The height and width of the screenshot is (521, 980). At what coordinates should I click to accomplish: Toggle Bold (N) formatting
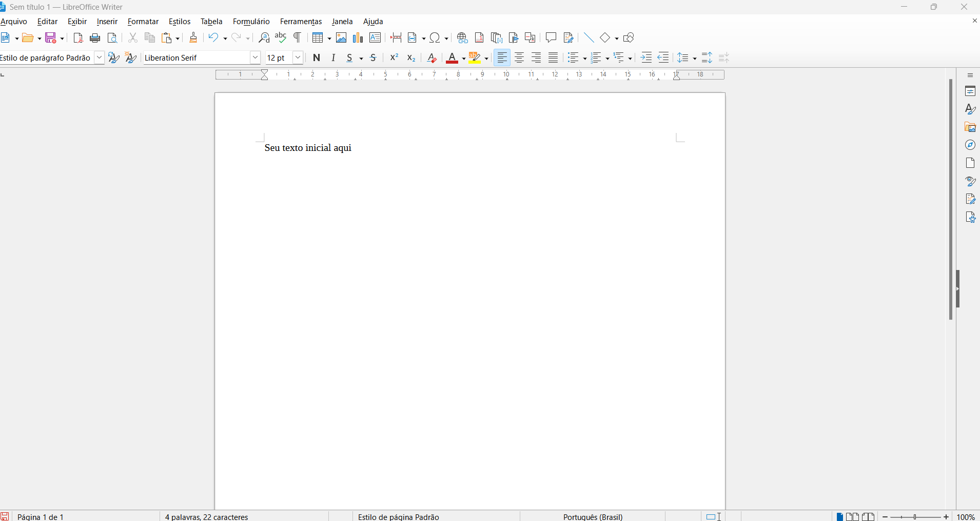[x=317, y=57]
